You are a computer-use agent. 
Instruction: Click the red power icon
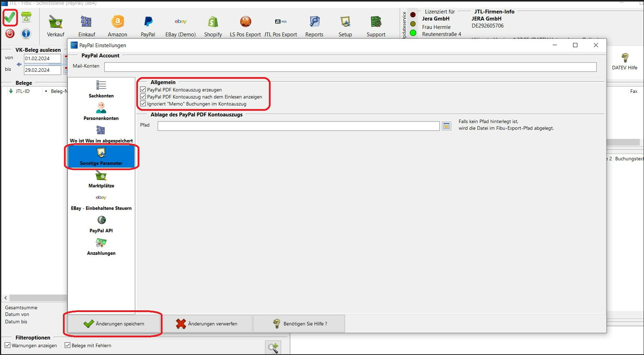[x=10, y=34]
